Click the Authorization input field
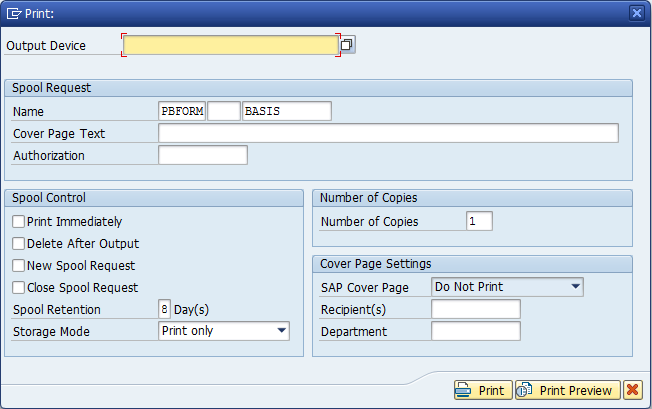This screenshot has height=409, width=652. pyautogui.click(x=203, y=155)
